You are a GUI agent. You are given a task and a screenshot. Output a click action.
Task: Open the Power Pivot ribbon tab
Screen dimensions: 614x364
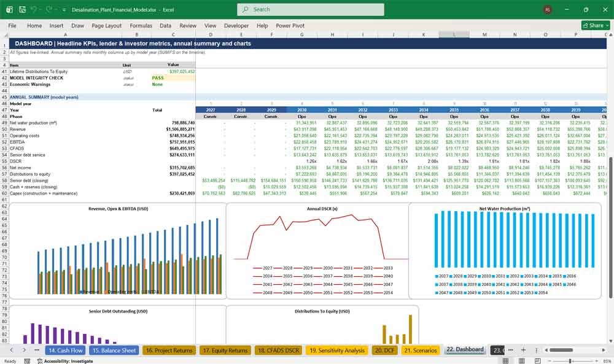point(290,25)
